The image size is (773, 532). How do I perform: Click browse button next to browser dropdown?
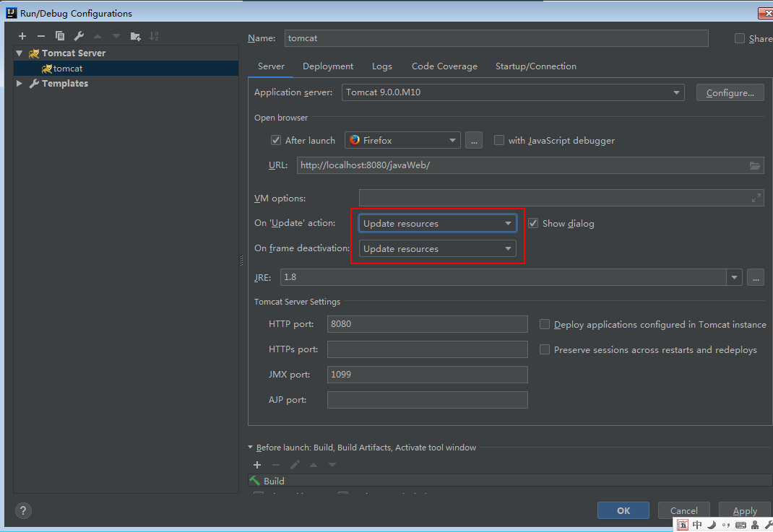474,140
